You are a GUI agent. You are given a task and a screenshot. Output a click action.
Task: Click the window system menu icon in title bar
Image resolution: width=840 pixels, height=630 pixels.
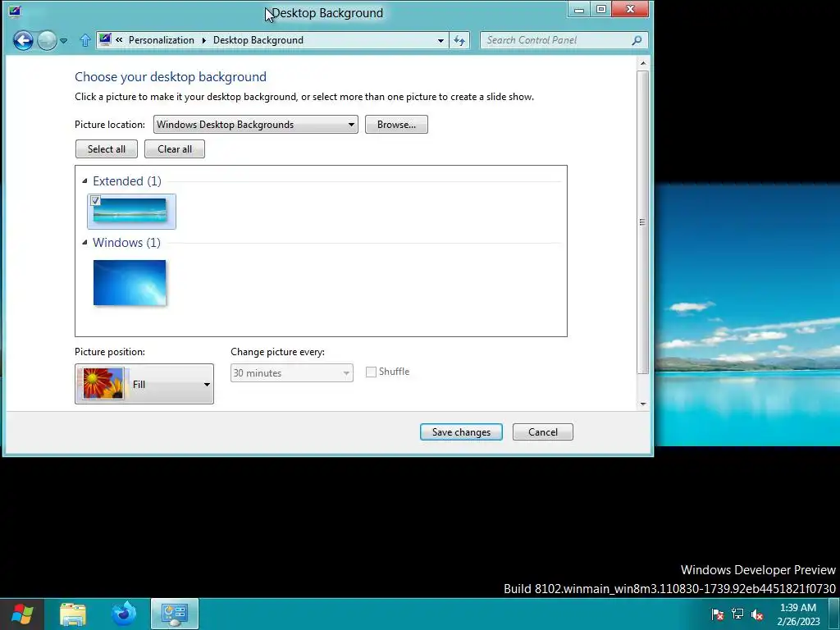coord(15,11)
